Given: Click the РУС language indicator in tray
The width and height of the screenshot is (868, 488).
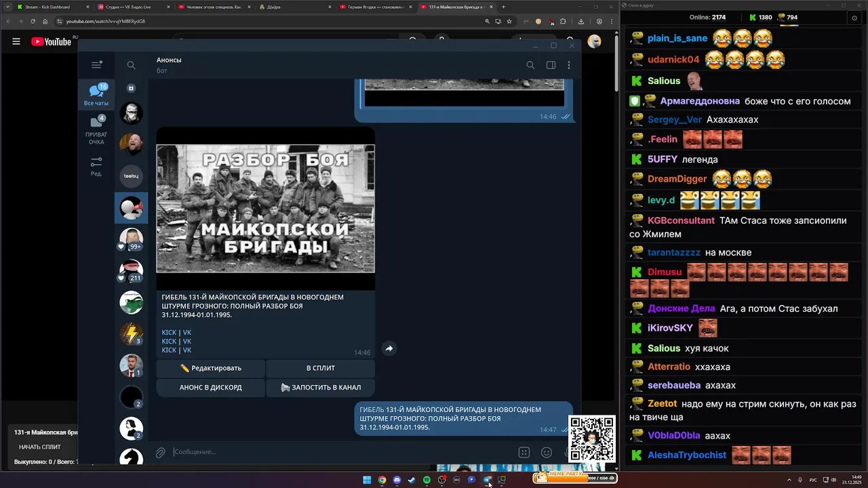Looking at the screenshot, I should 813,480.
